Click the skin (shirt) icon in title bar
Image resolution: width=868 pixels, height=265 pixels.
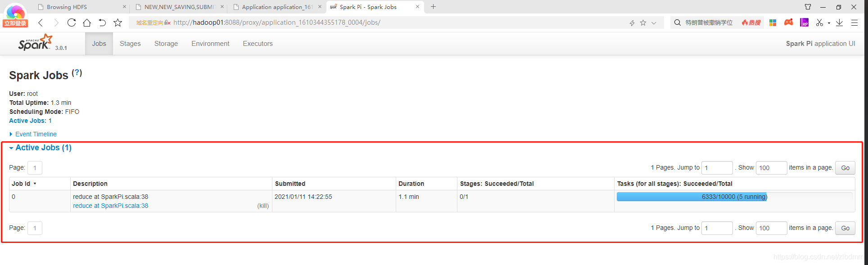click(808, 7)
